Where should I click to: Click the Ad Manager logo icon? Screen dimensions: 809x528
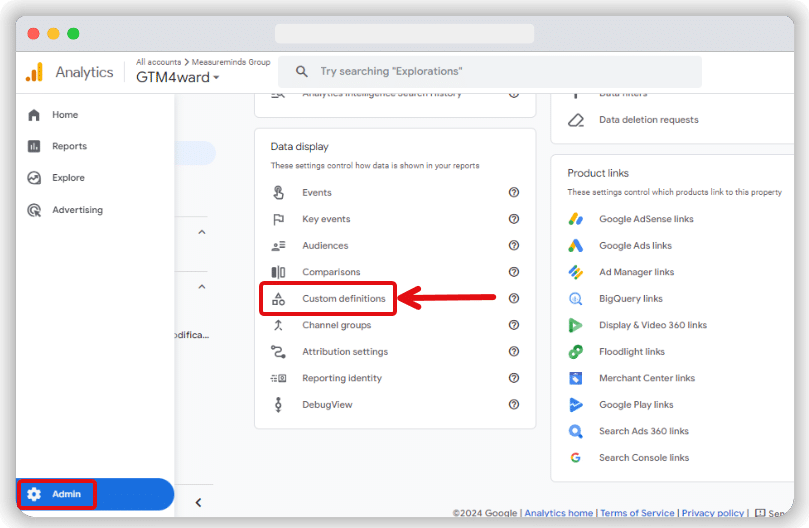[x=576, y=272]
